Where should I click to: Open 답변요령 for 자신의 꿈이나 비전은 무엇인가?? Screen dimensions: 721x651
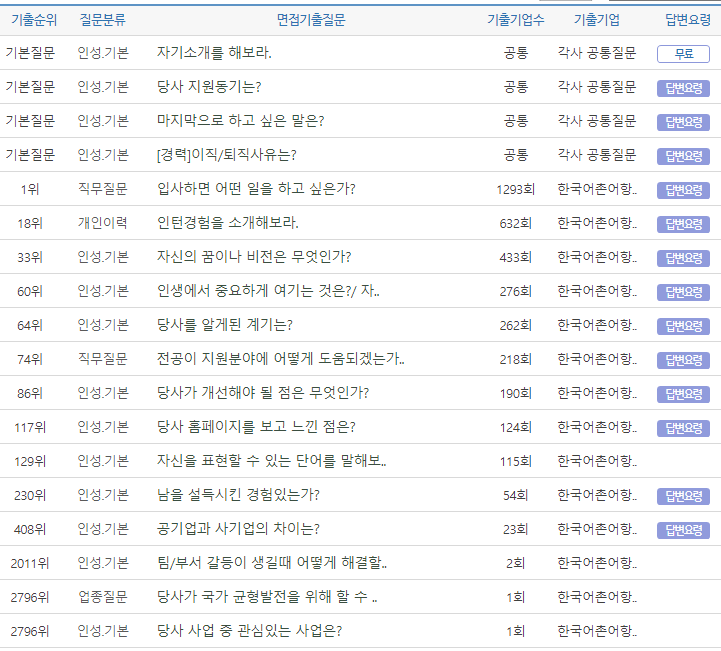click(683, 258)
